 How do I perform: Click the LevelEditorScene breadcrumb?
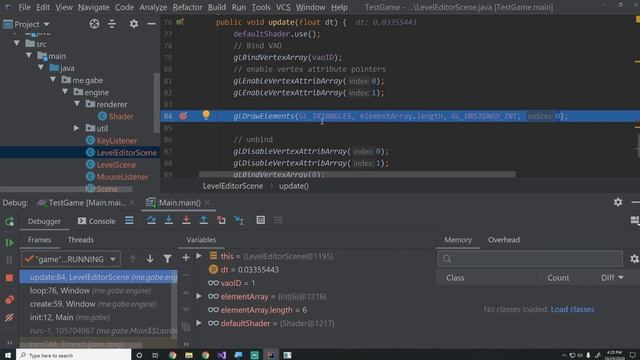pos(233,186)
